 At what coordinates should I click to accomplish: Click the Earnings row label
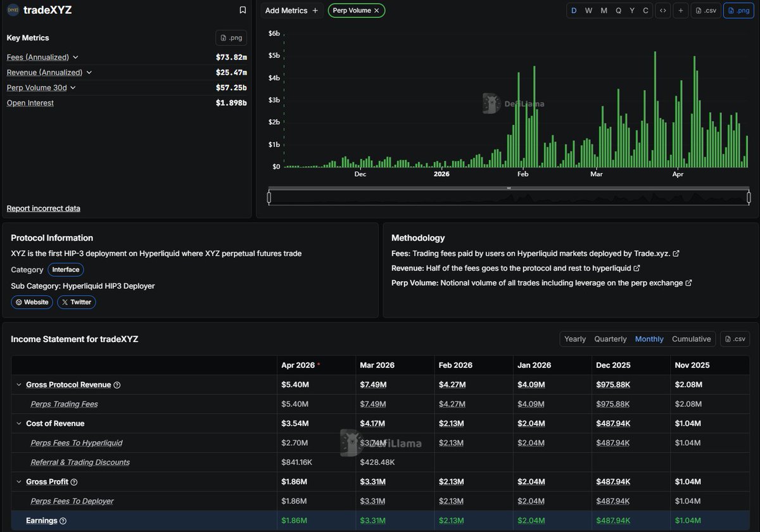41,521
